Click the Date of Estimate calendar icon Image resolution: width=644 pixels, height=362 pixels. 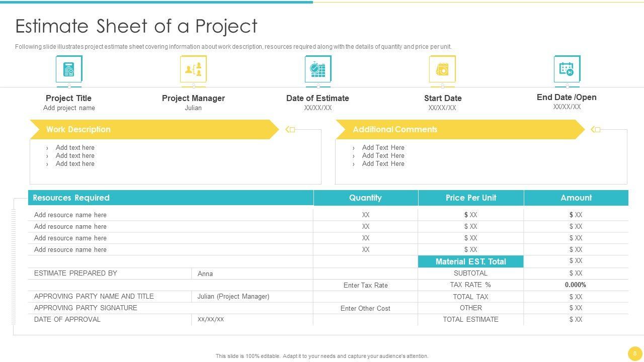tap(318, 69)
